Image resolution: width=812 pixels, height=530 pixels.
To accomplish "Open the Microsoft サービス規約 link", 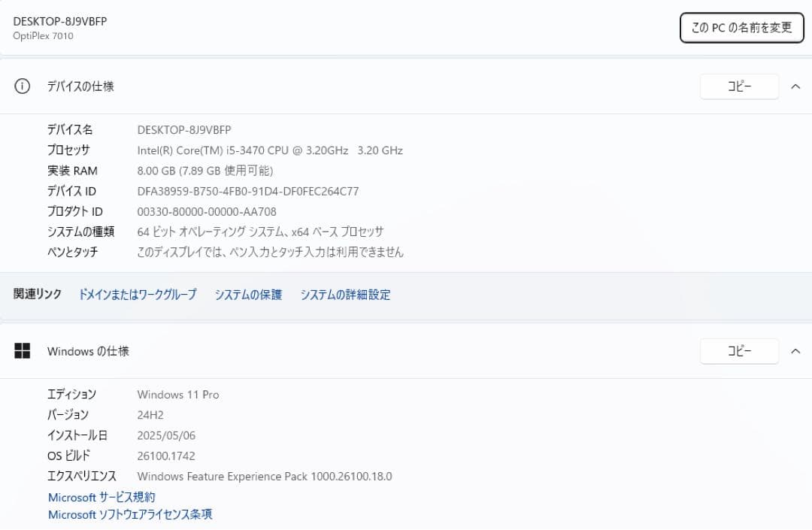I will tap(101, 497).
